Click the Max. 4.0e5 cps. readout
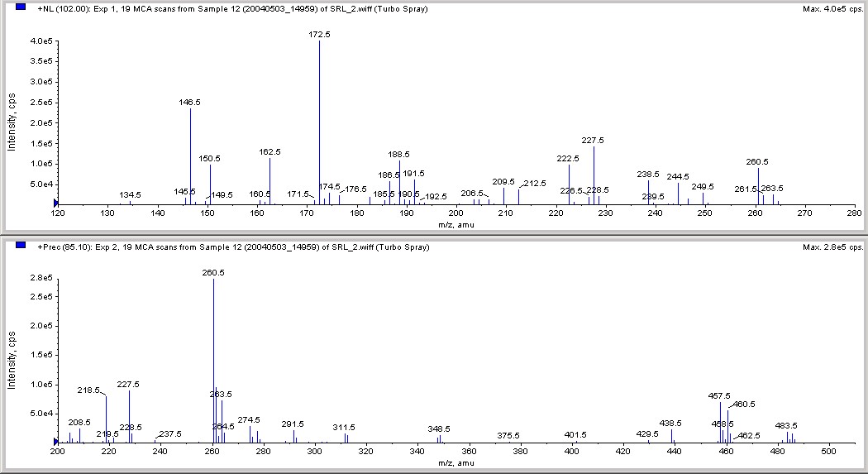The height and width of the screenshot is (474, 868). 832,9
